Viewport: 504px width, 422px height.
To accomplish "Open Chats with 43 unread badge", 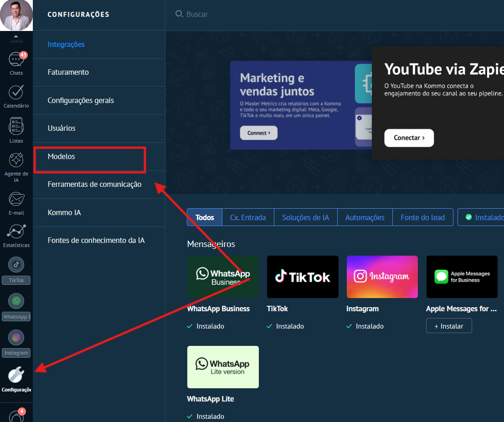I will (16, 63).
